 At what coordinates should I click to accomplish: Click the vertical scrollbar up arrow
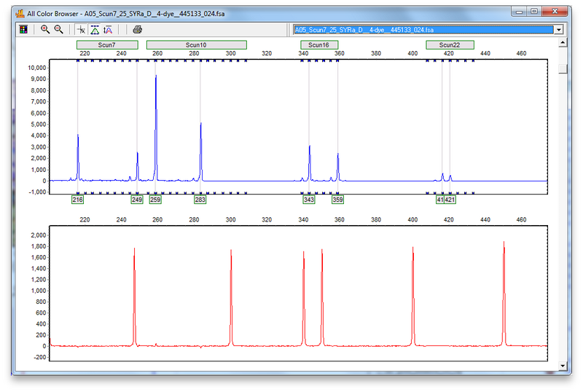563,43
